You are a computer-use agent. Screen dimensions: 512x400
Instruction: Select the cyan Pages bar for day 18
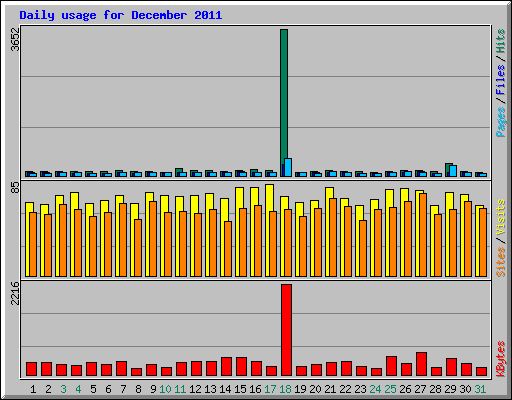(x=288, y=167)
